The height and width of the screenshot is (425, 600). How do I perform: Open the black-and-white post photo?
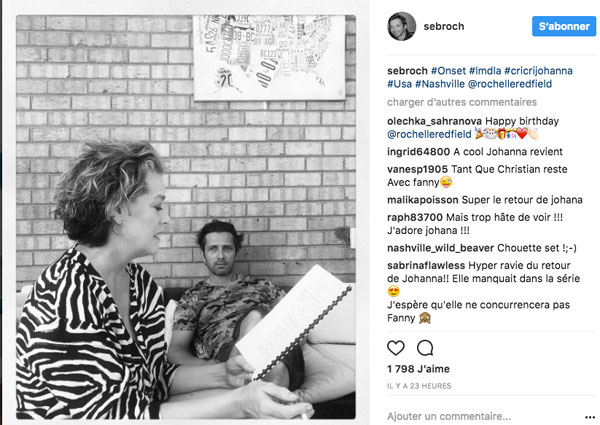(186, 217)
